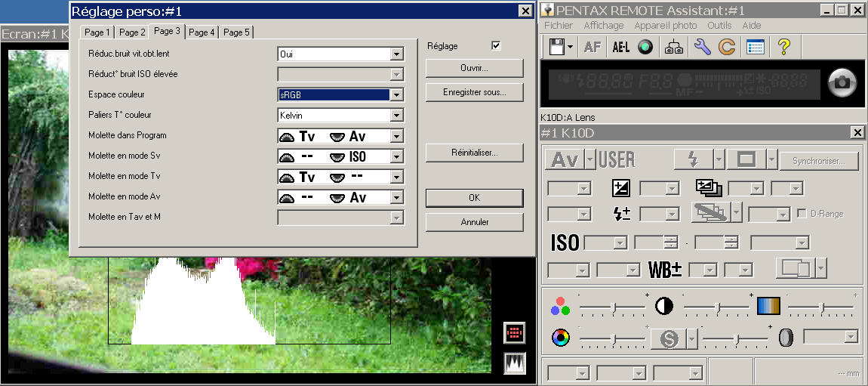Click the Annuler button
The image size is (868, 386).
tap(475, 222)
